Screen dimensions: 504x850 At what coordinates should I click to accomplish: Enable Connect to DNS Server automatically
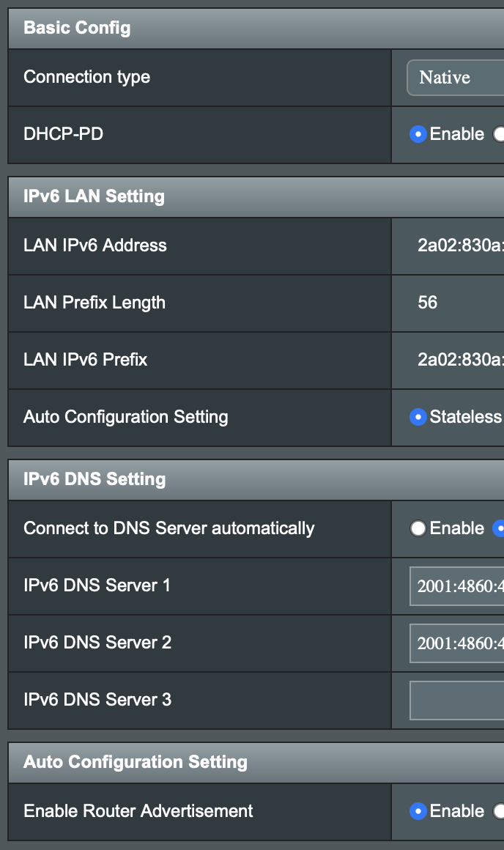click(418, 529)
